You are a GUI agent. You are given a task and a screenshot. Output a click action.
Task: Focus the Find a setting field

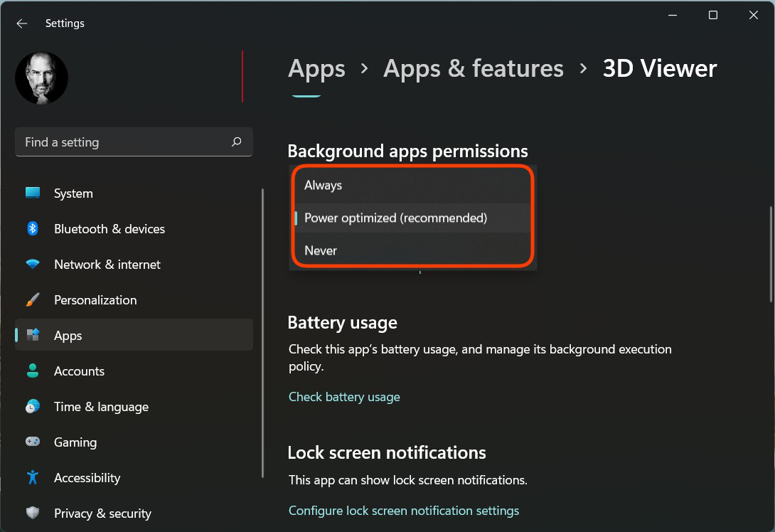134,142
